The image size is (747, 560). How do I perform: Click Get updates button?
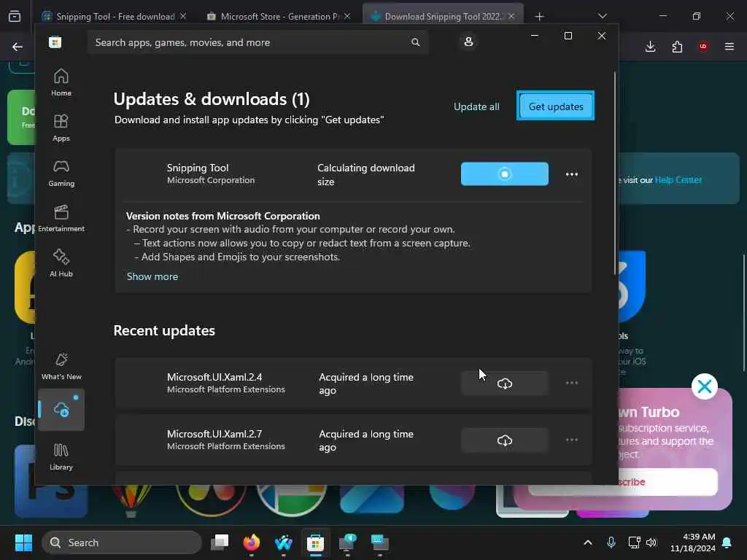point(555,106)
